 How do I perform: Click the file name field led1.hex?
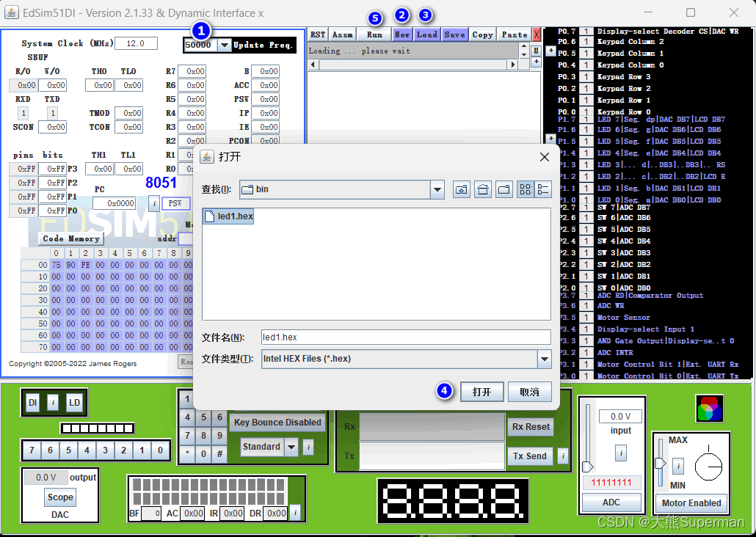click(406, 337)
